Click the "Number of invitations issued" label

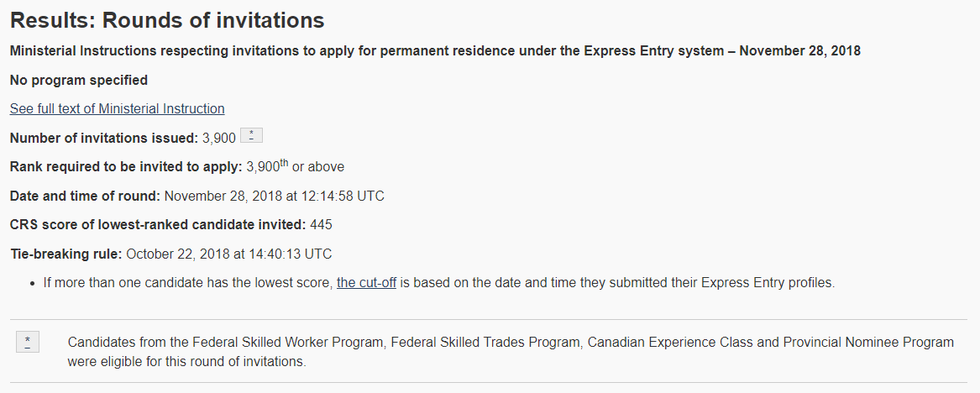click(x=103, y=138)
